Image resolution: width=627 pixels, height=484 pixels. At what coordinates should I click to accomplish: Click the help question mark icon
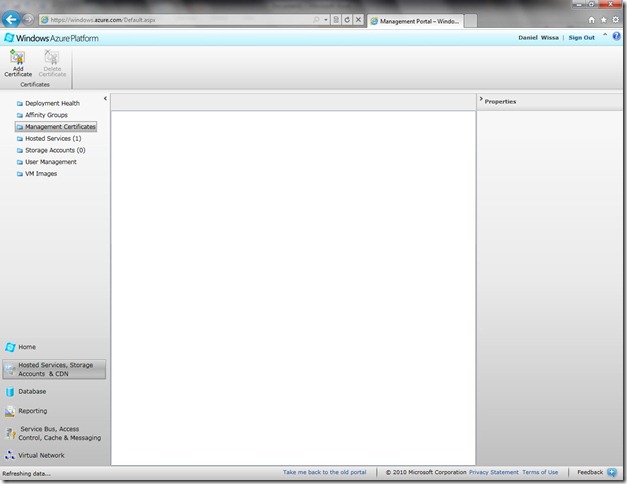(x=615, y=38)
